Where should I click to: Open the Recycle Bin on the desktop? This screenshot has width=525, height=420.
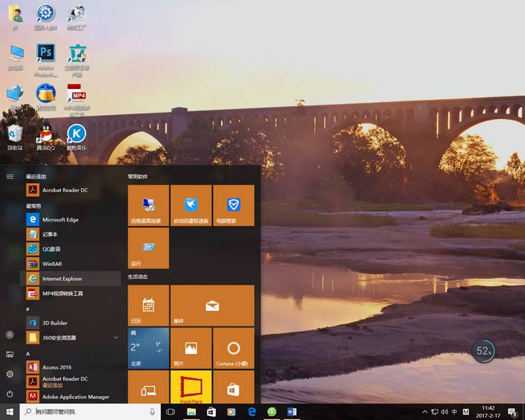tap(15, 134)
